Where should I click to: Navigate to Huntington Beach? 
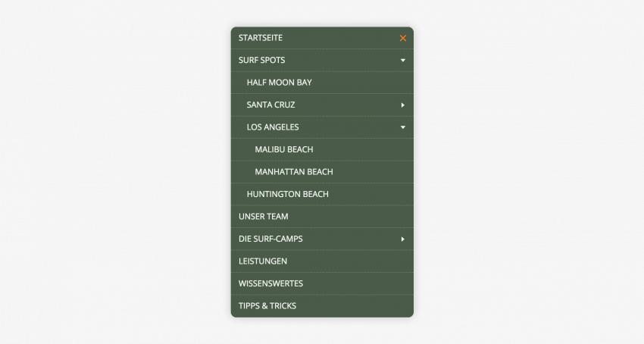(287, 194)
